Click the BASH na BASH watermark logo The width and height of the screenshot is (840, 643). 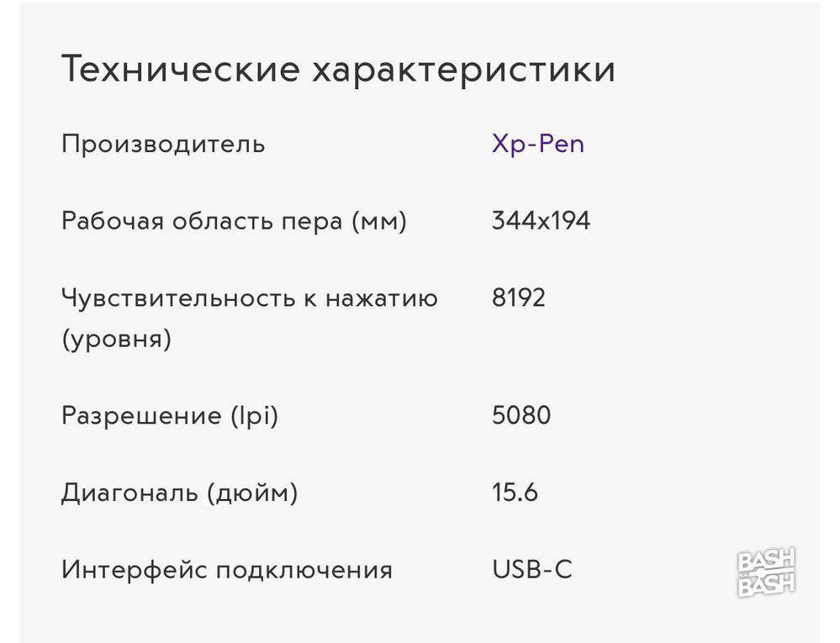point(766,572)
